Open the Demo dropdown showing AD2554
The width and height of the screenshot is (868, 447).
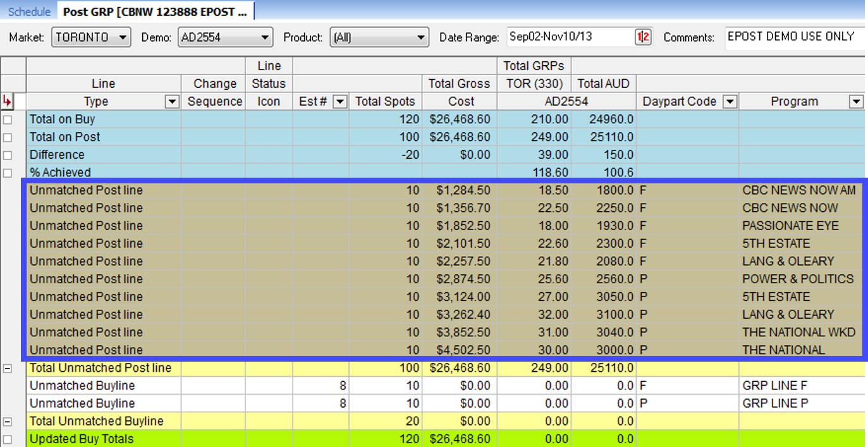coord(226,37)
